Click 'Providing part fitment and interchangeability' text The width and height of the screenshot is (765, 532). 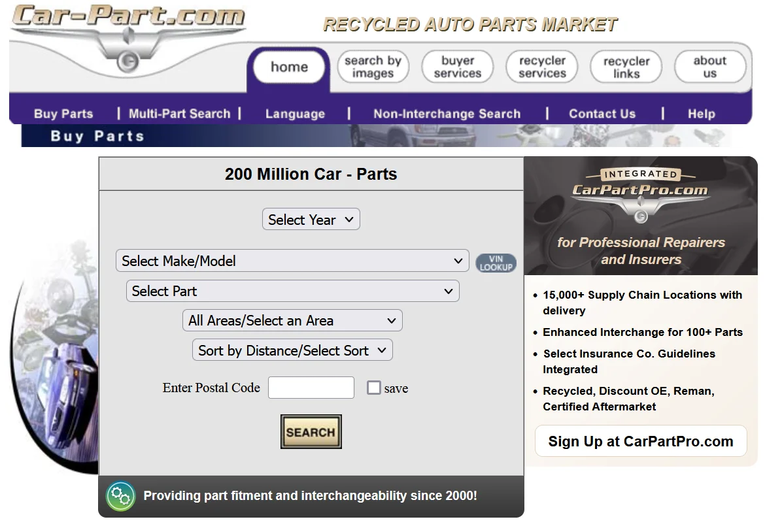[x=311, y=496]
